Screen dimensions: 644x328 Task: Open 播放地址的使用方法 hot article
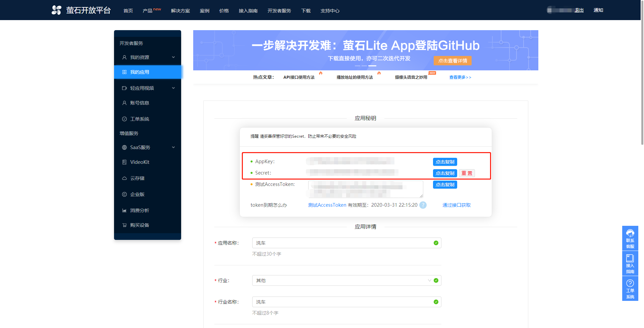click(x=355, y=77)
